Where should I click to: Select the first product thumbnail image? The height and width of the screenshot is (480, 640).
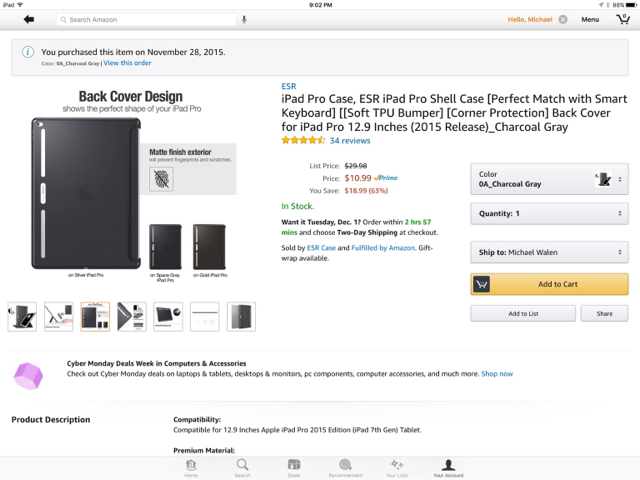click(22, 316)
